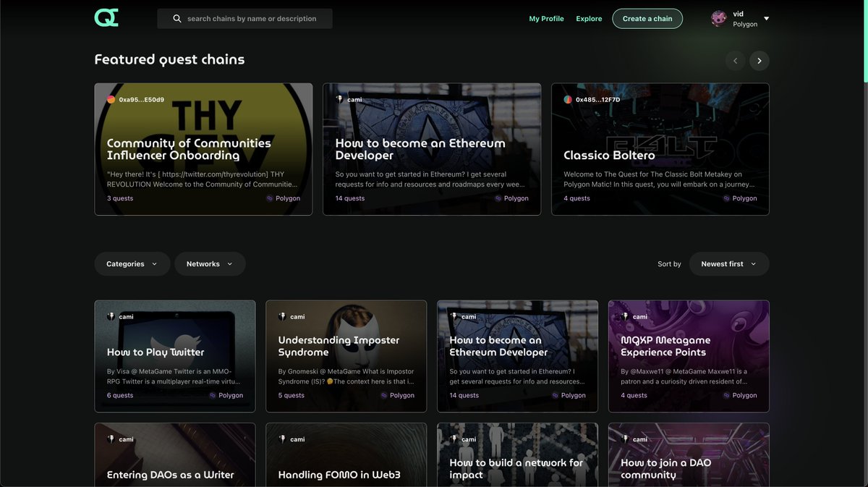
Task: Open How to build a network for impact
Action: [517, 455]
